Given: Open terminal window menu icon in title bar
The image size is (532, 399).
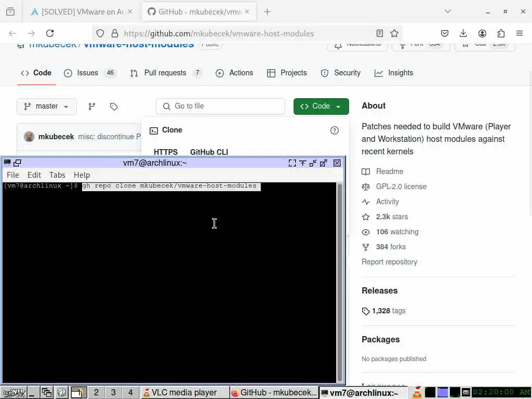Looking at the screenshot, I should (7, 163).
